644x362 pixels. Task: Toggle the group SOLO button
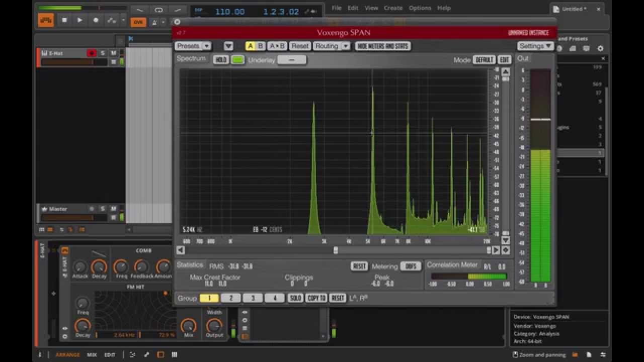coord(295,298)
